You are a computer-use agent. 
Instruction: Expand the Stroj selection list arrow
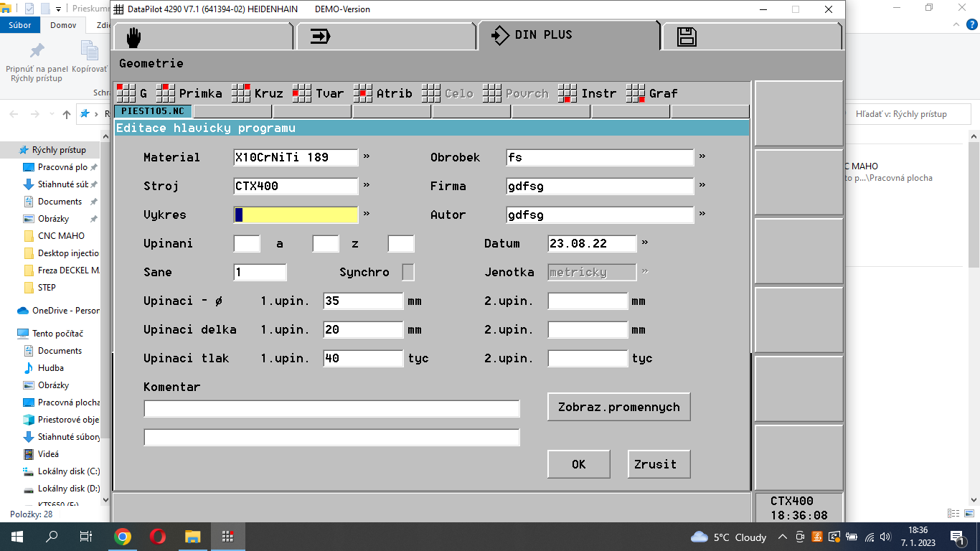coord(367,185)
